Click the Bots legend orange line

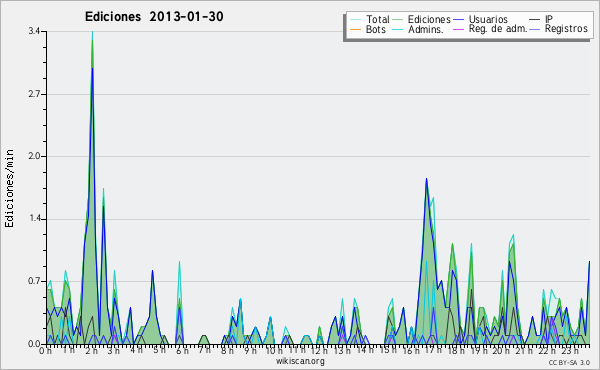(x=355, y=29)
